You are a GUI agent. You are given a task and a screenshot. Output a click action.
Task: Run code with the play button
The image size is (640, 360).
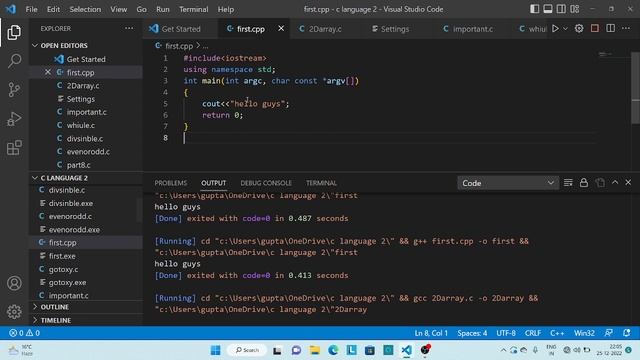pyautogui.click(x=555, y=29)
